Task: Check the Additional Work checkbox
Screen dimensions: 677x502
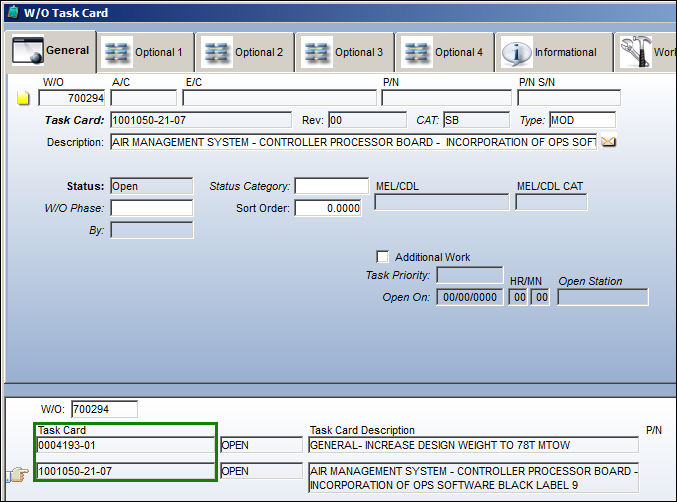Action: tap(382, 257)
